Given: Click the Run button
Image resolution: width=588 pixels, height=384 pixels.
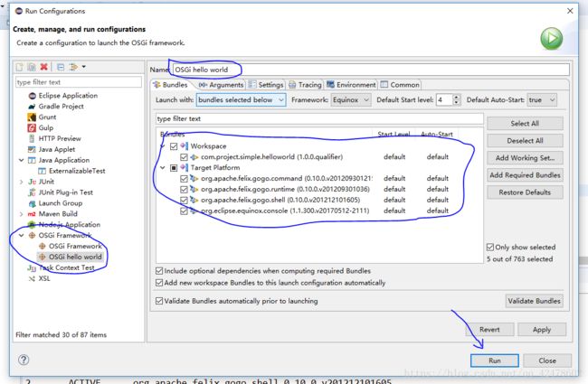Looking at the screenshot, I should (495, 361).
